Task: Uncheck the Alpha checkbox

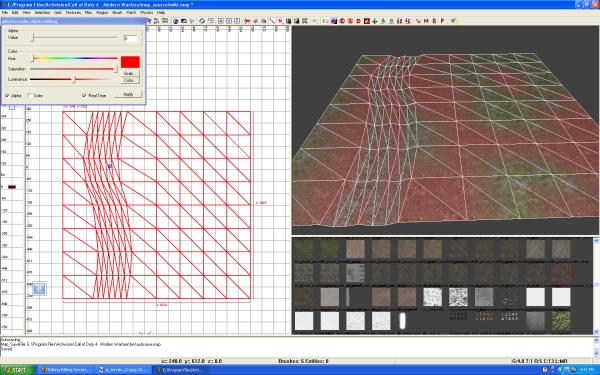Action: point(7,95)
